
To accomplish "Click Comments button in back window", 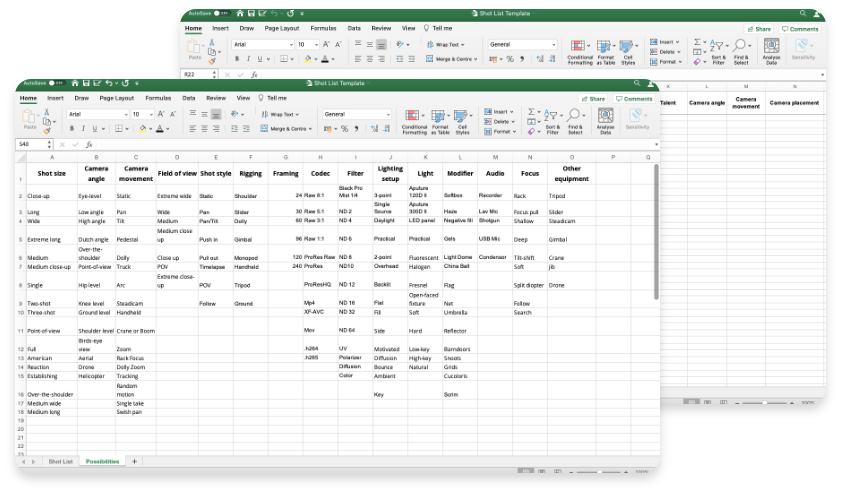I will (800, 29).
